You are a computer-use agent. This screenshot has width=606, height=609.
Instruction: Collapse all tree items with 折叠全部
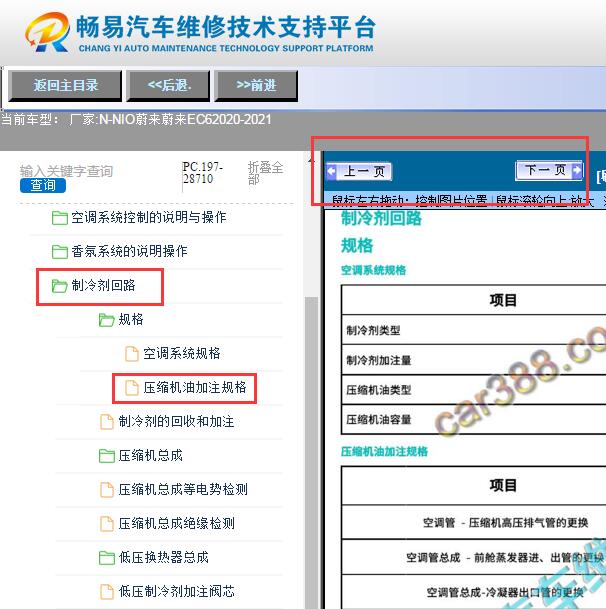point(265,173)
